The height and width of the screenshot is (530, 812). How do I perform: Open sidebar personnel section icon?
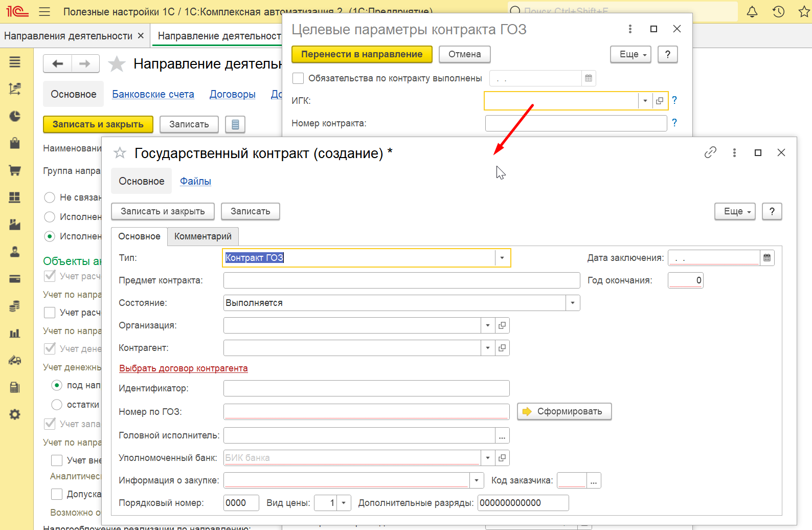pyautogui.click(x=15, y=252)
